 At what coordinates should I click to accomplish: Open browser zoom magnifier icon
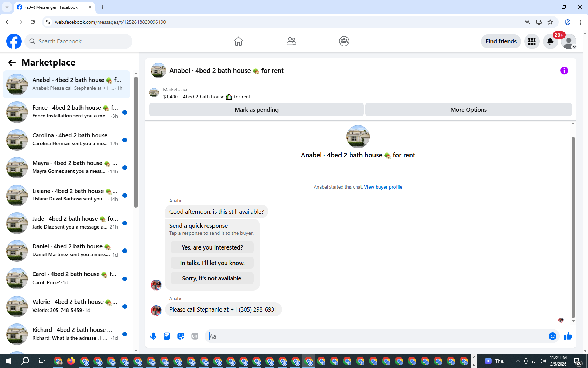coord(527,22)
